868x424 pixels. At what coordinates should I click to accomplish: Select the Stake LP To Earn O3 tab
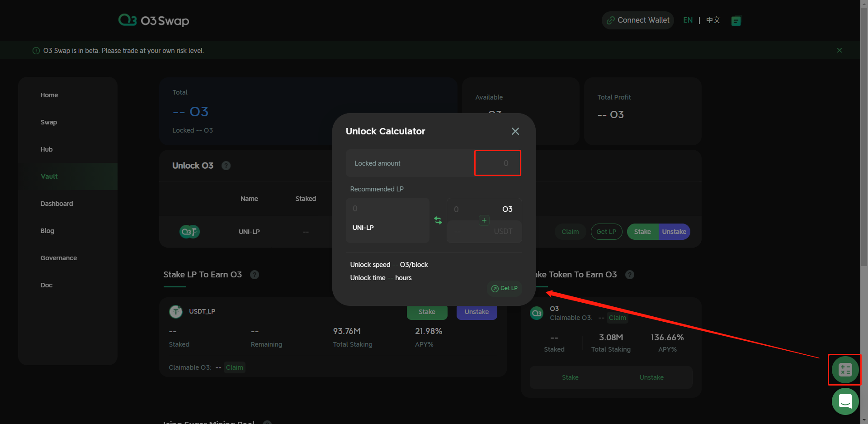(x=203, y=275)
